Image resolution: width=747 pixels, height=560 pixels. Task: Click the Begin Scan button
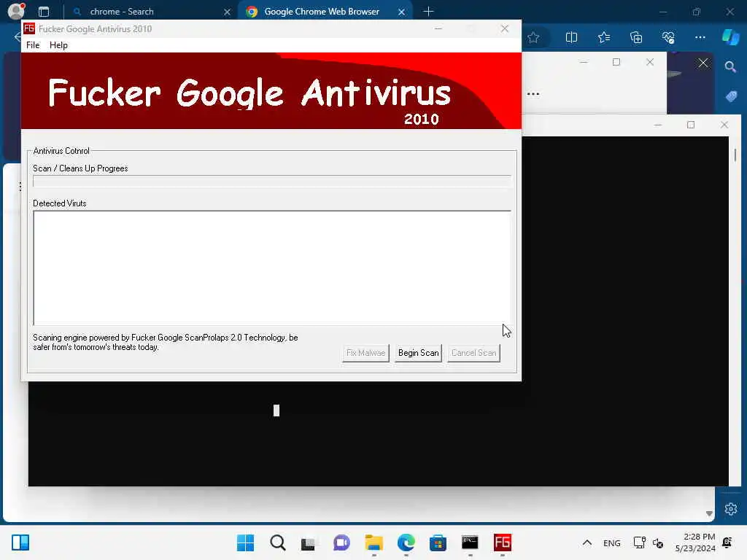click(418, 353)
